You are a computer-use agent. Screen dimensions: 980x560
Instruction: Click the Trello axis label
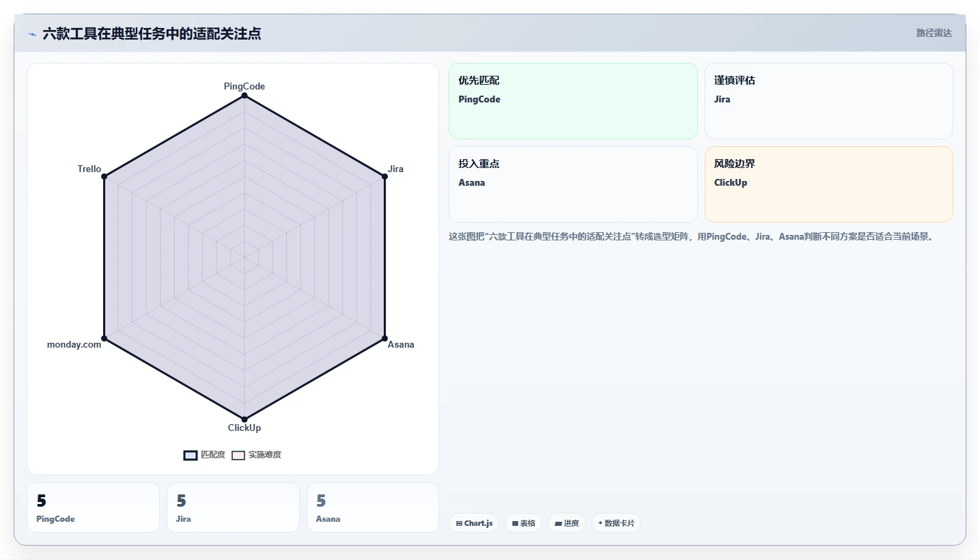(89, 169)
